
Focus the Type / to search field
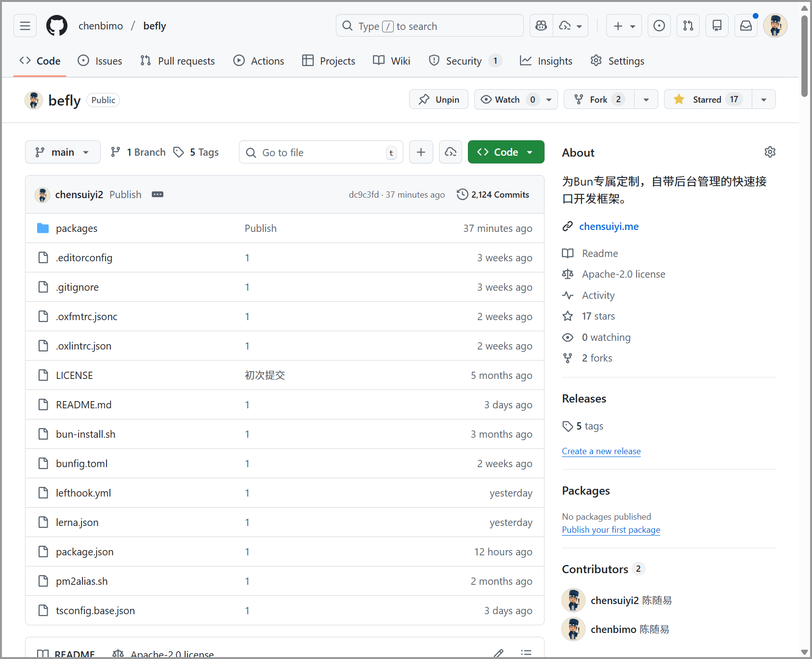click(429, 26)
